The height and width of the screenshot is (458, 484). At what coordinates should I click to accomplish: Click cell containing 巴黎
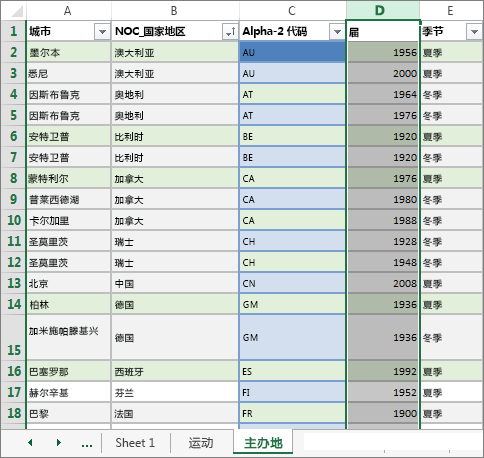tap(68, 413)
